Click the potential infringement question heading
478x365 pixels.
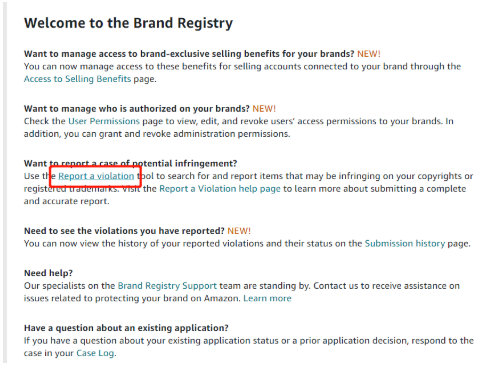click(130, 164)
